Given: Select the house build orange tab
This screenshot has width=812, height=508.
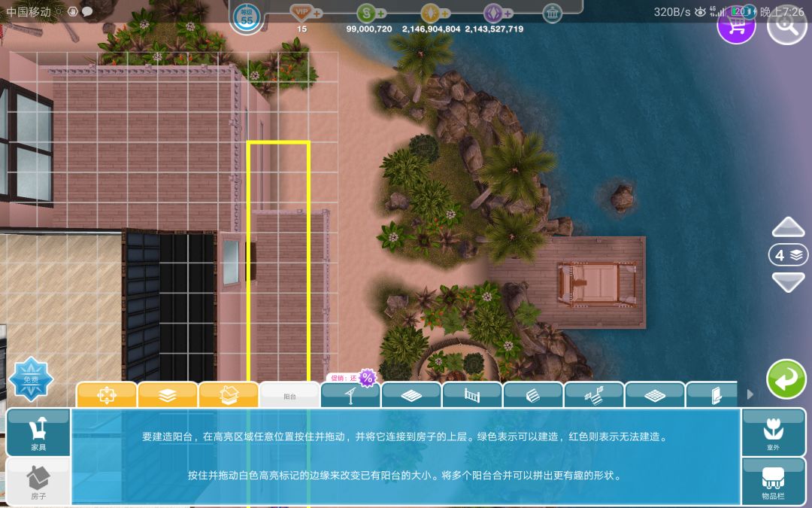Looking at the screenshot, I should click(x=229, y=395).
